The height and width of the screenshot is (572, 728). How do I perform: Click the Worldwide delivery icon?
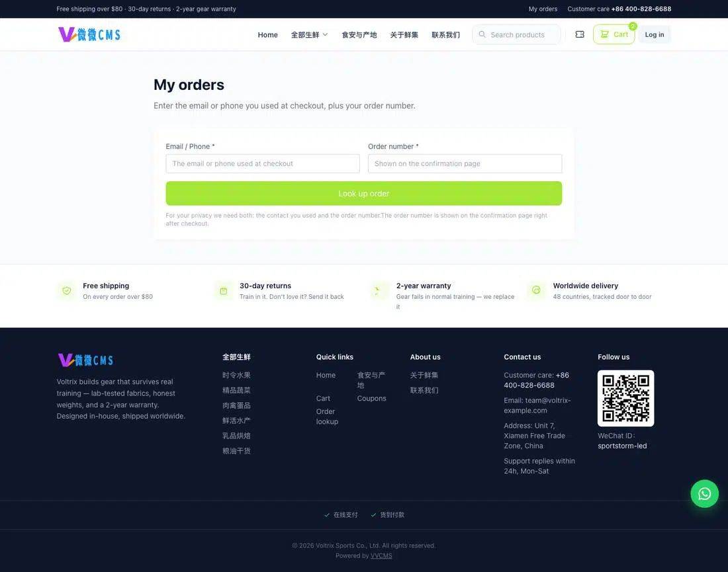click(x=536, y=291)
